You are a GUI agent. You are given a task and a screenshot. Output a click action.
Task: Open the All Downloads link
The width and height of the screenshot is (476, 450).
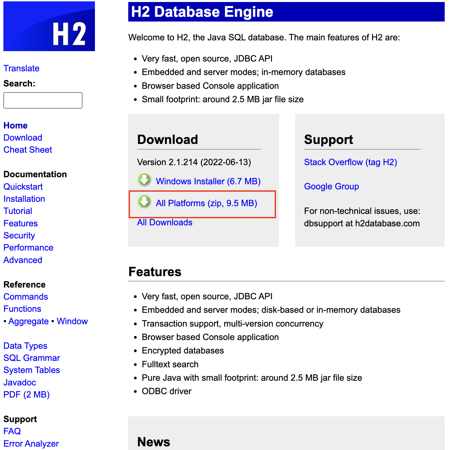[165, 222]
